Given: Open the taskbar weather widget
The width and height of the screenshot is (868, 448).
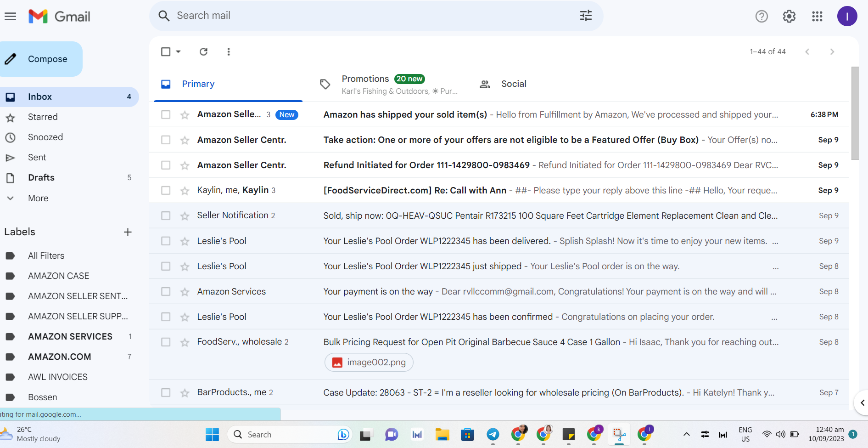Looking at the screenshot, I should (30, 434).
